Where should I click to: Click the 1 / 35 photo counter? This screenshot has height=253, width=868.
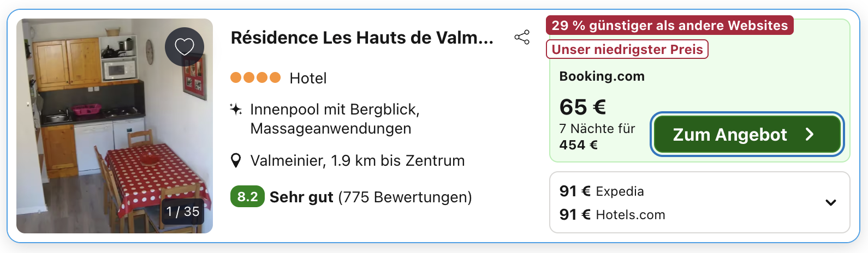pyautogui.click(x=182, y=212)
